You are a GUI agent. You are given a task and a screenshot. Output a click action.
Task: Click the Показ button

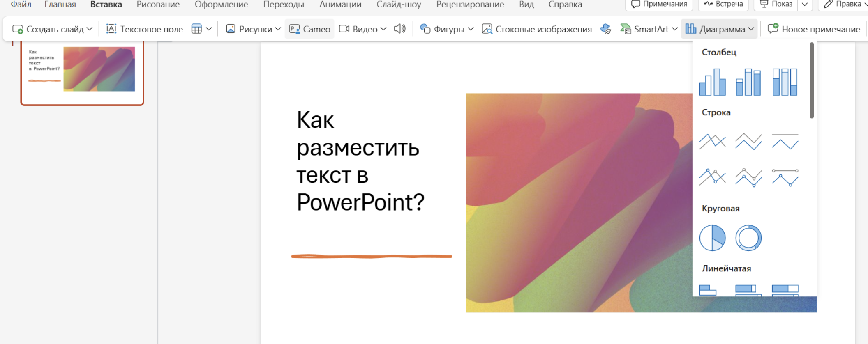click(x=776, y=4)
